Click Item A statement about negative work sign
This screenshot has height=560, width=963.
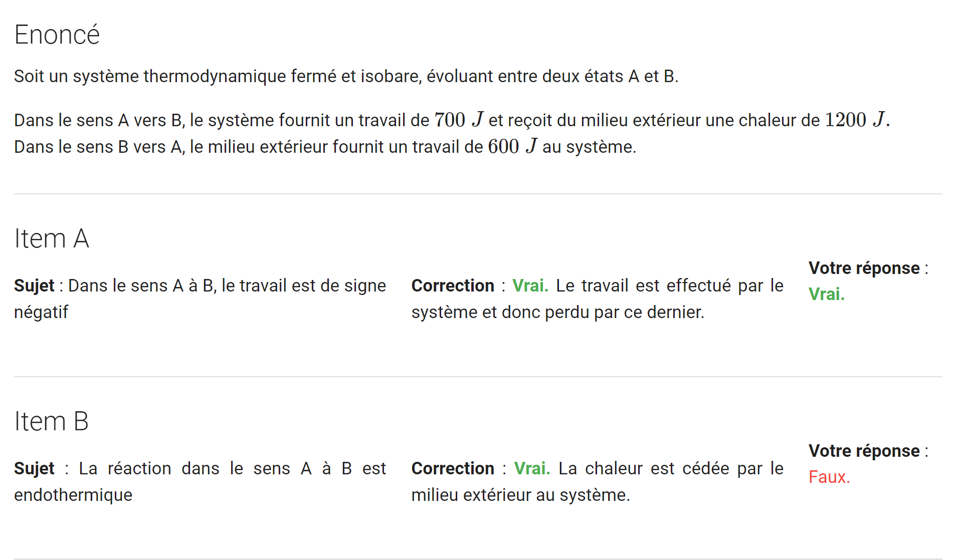200,299
